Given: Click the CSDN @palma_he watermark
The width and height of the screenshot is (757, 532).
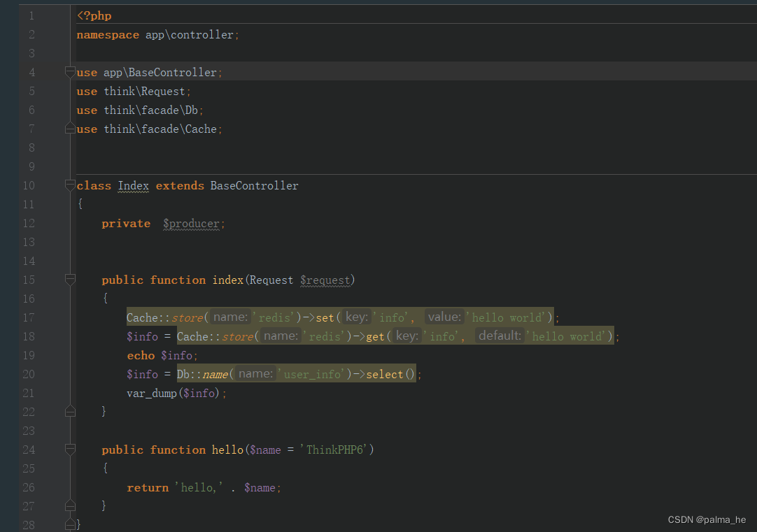Looking at the screenshot, I should pos(707,519).
